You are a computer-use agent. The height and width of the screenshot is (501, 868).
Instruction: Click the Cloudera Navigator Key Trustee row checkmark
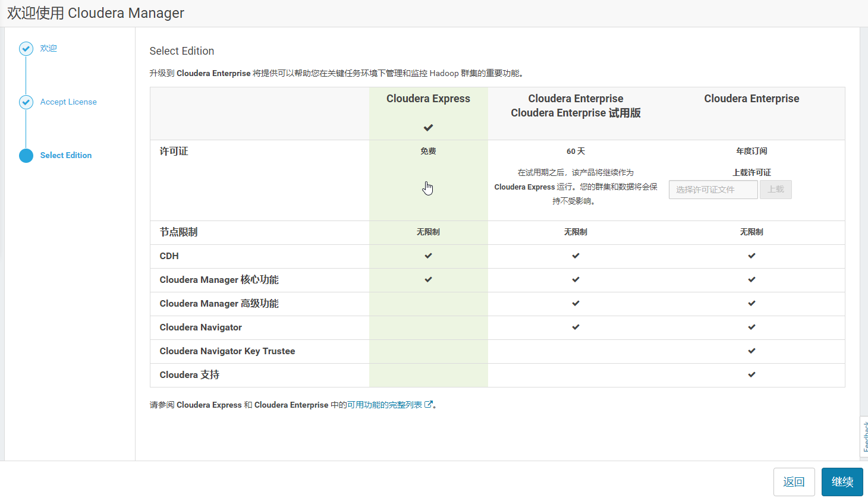(x=751, y=351)
